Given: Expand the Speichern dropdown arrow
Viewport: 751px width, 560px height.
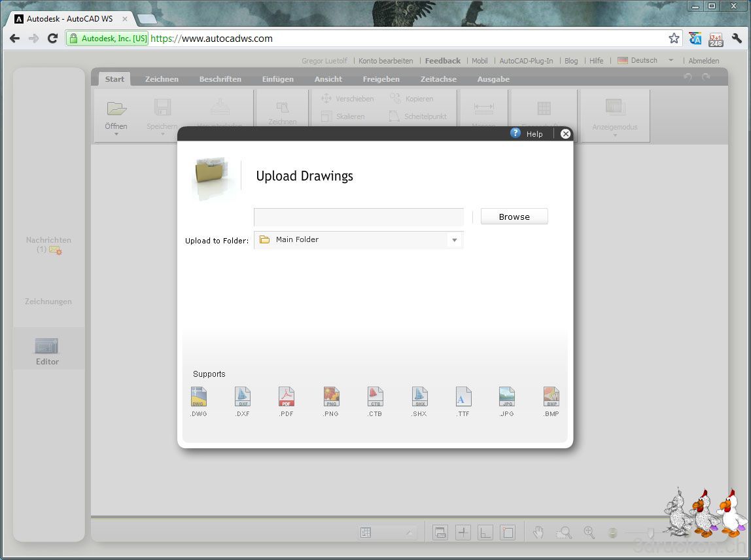Looking at the screenshot, I should point(162,134).
